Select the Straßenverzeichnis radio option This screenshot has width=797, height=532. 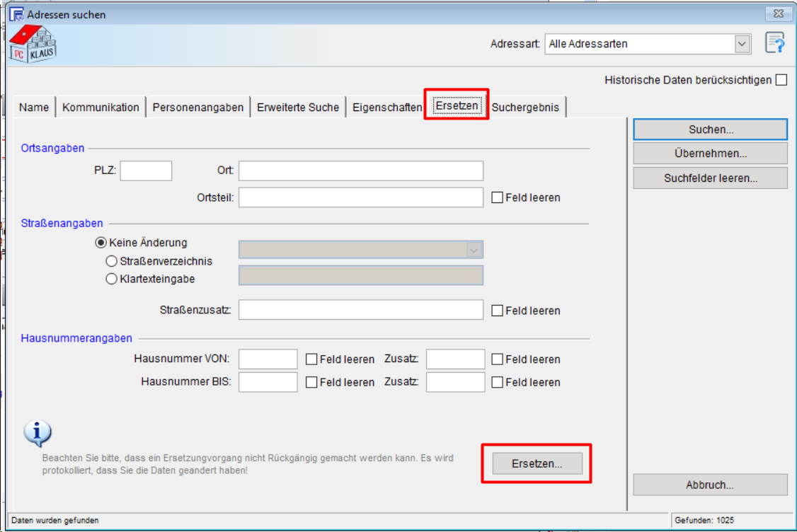tap(111, 261)
